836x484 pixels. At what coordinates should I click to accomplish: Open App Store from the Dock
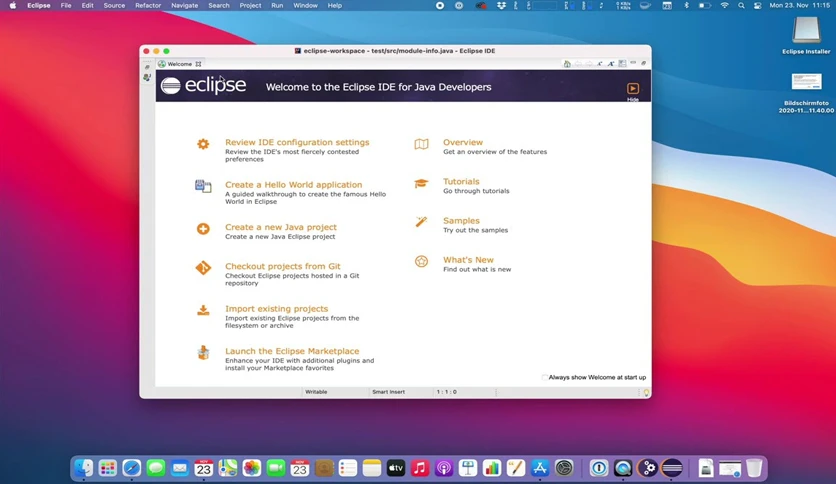pyautogui.click(x=540, y=469)
